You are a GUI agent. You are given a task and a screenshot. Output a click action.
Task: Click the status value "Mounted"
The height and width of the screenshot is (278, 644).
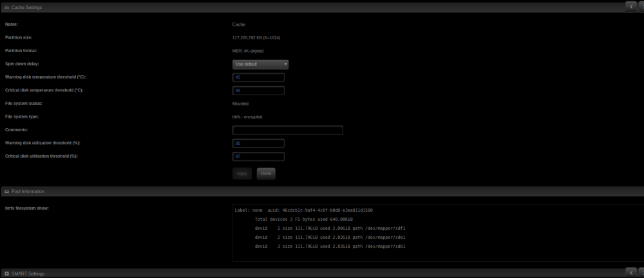click(240, 104)
